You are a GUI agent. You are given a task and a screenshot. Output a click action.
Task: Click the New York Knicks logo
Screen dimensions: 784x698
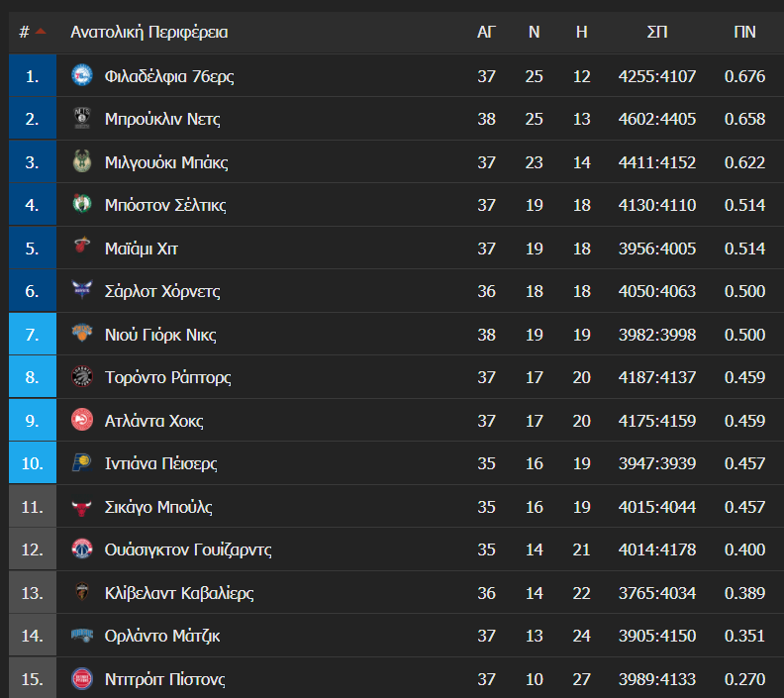[x=81, y=334]
